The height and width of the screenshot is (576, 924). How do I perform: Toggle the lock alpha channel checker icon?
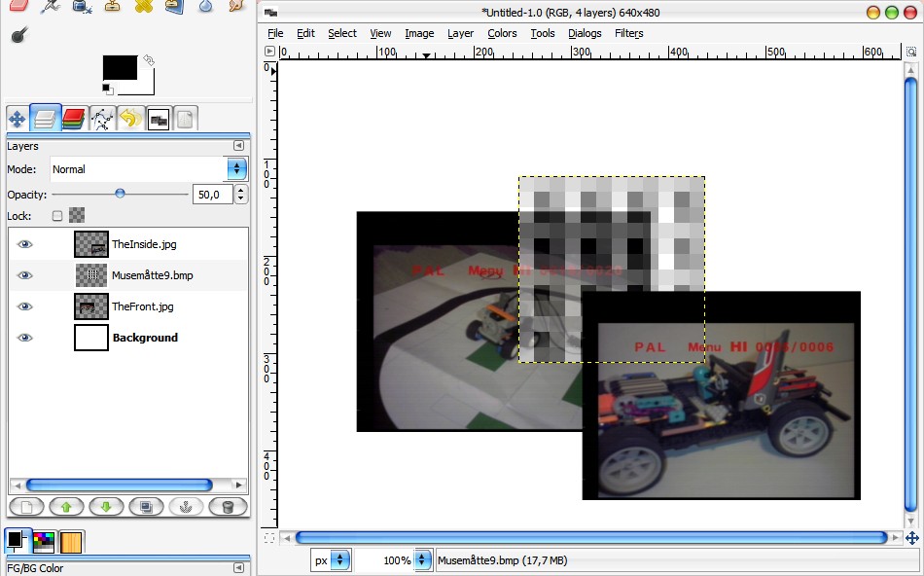click(x=77, y=215)
